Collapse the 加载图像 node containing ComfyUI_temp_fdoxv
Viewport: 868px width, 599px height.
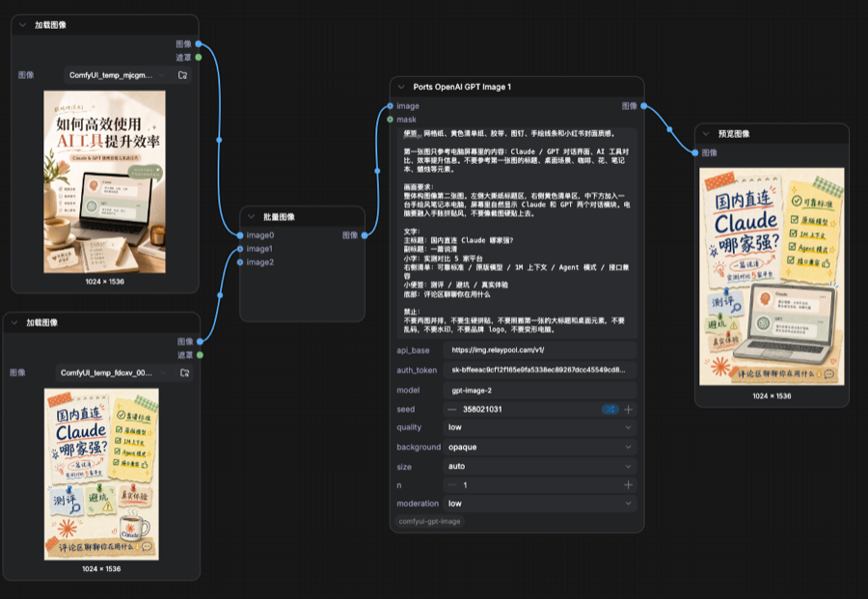[14, 323]
